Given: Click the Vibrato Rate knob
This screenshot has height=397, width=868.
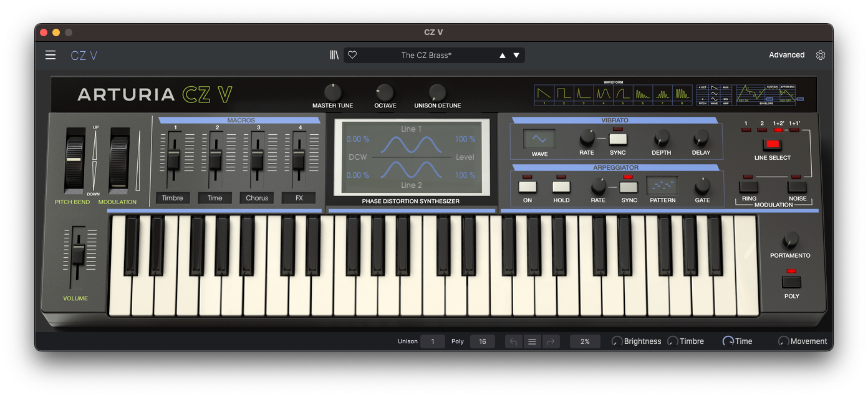Looking at the screenshot, I should point(587,138).
